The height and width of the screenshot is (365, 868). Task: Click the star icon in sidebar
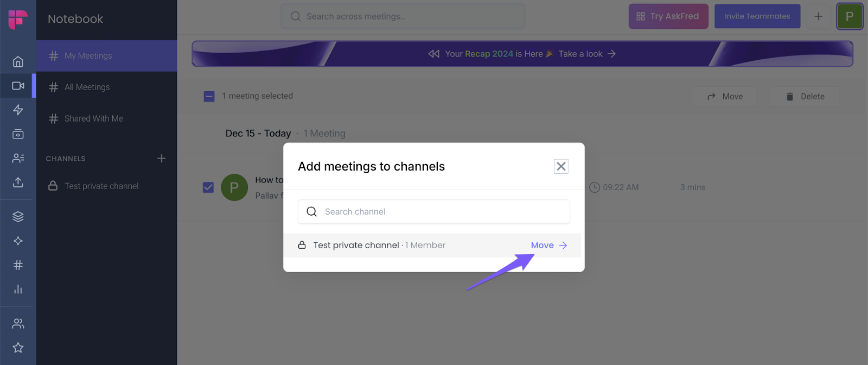tap(18, 348)
